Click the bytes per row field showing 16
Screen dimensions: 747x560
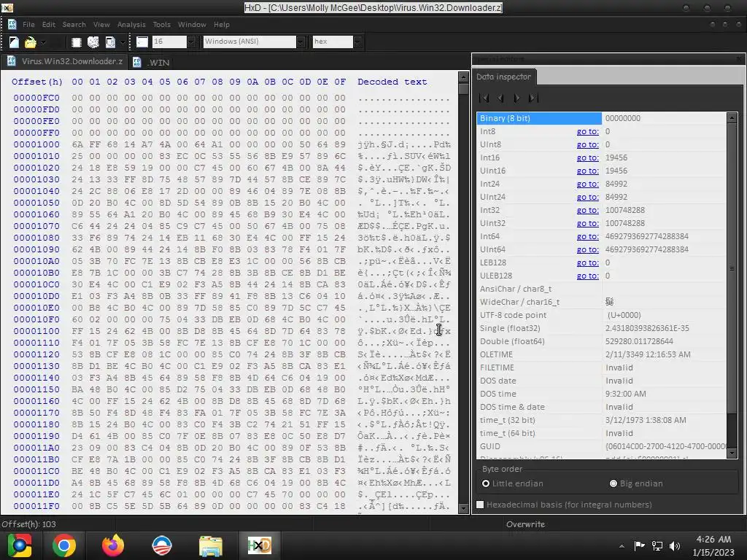[x=169, y=42]
